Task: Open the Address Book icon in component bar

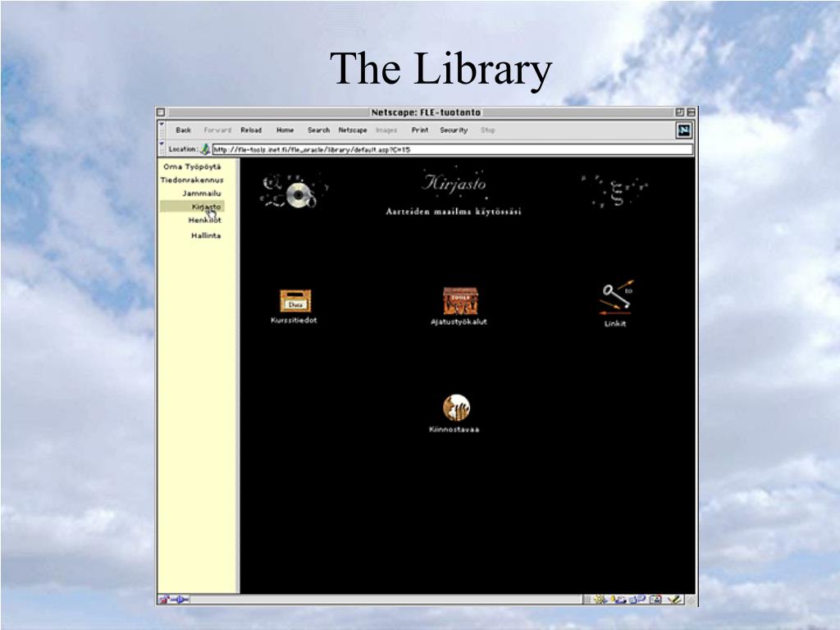Action: pos(655,600)
